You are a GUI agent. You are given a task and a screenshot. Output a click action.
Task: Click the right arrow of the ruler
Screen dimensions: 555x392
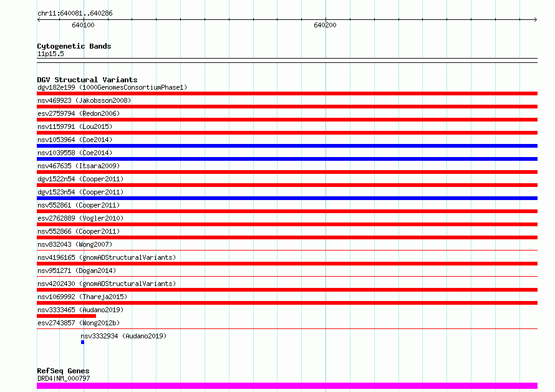pos(535,19)
